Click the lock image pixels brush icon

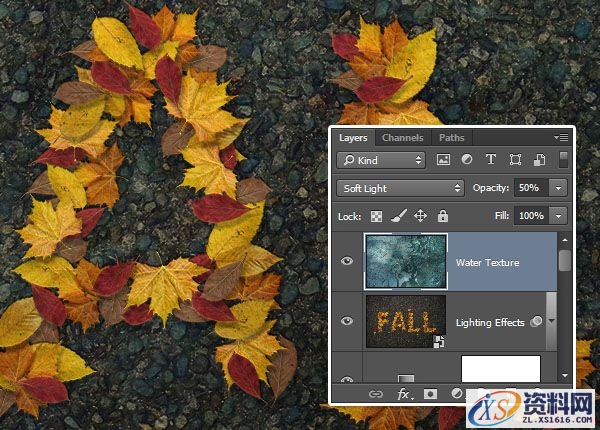398,216
